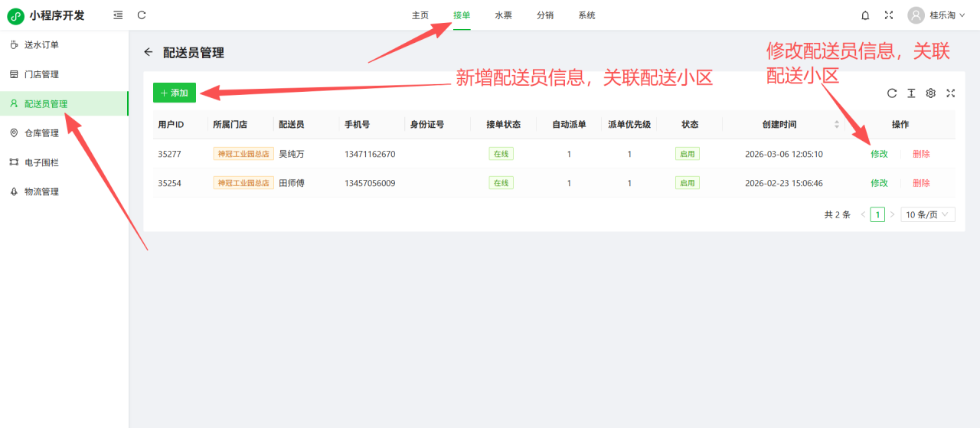Refresh the table with reload icon

tap(892, 93)
